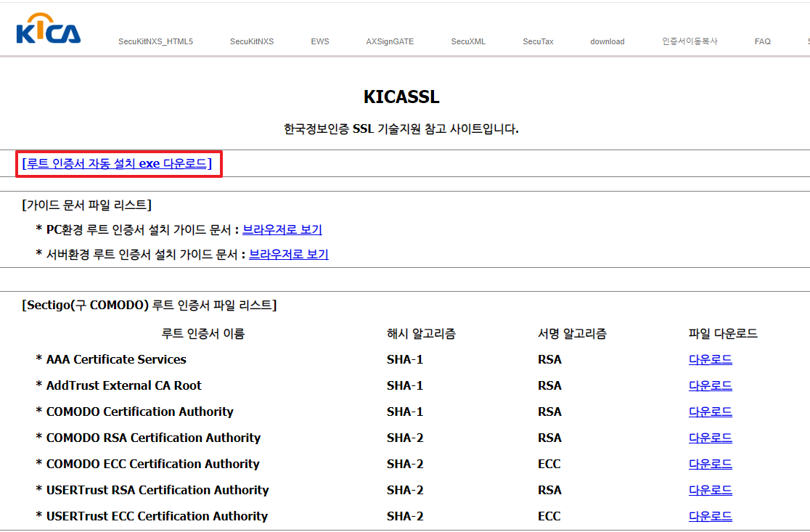
Task: Click SHA-1 in COMODO Certification Authority row
Action: 405,412
